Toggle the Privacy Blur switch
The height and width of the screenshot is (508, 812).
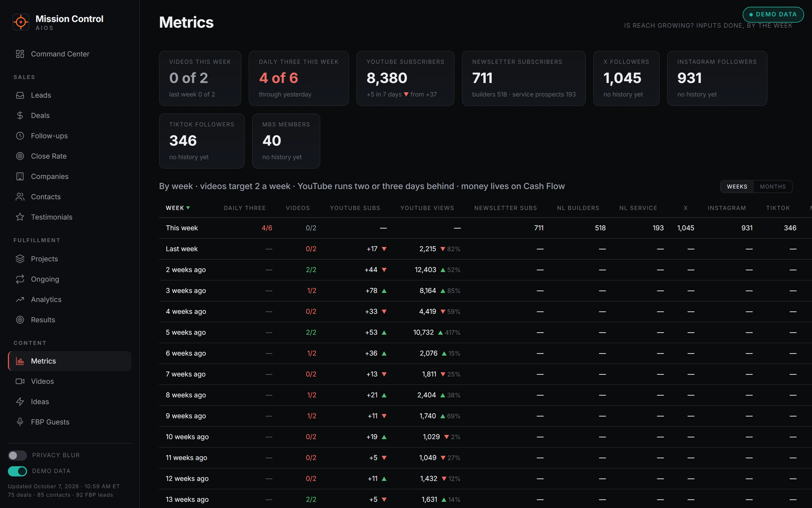(x=17, y=455)
